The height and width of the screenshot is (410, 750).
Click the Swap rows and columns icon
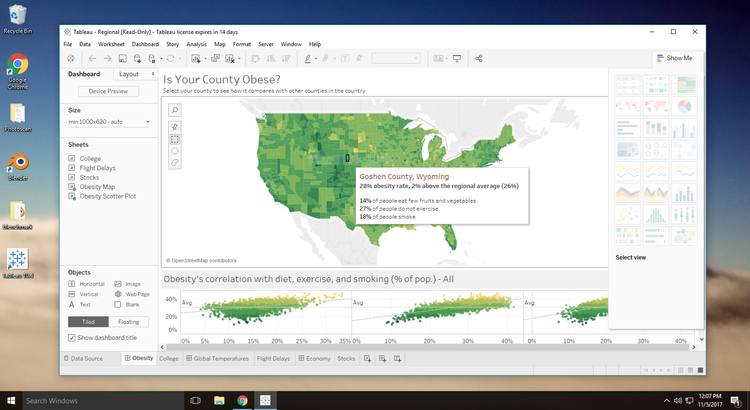tap(255, 58)
